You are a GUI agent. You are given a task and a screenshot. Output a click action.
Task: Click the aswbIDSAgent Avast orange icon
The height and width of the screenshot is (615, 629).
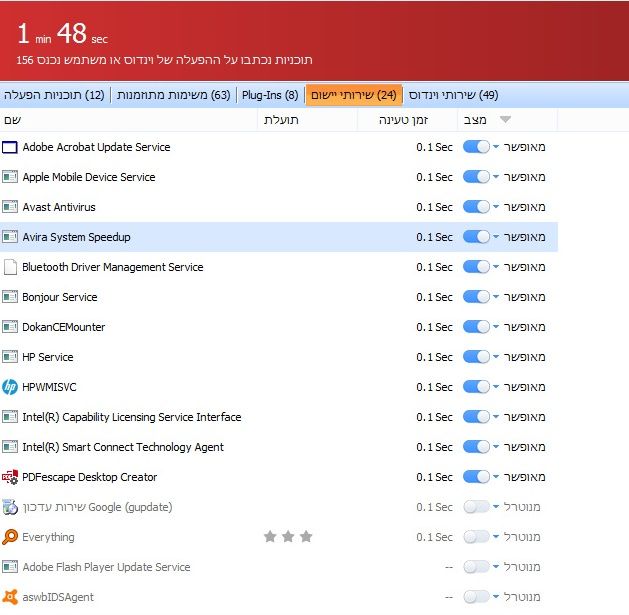pos(10,597)
